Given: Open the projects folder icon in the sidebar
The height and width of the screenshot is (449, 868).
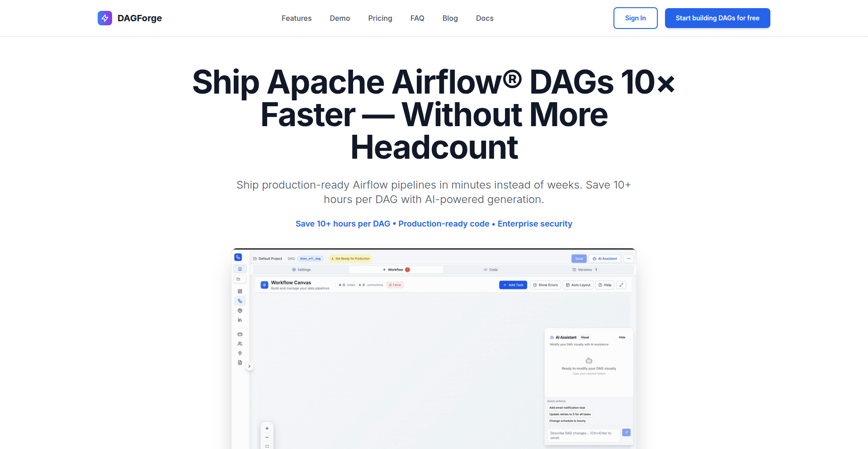Looking at the screenshot, I should coord(240,279).
